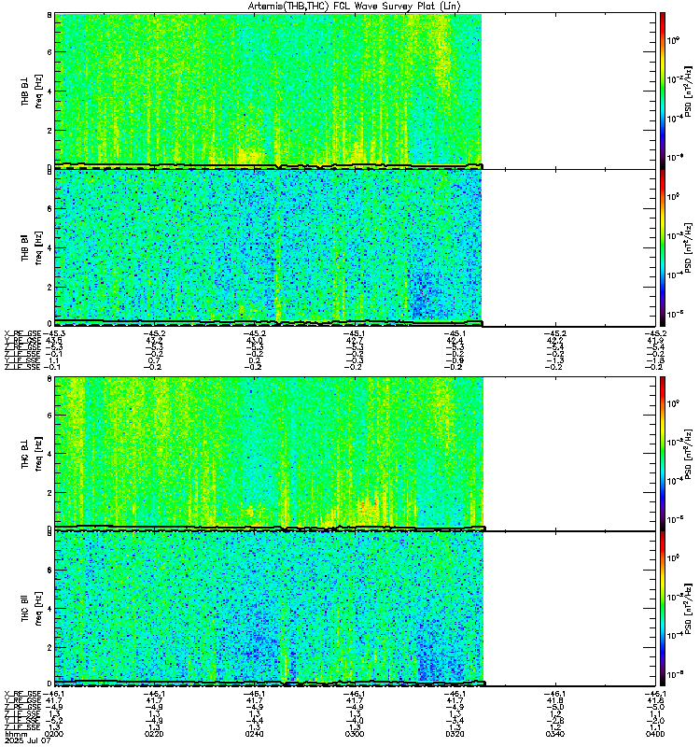
Task: Click the date label '2025 Jul 07'
Action: 27,740
